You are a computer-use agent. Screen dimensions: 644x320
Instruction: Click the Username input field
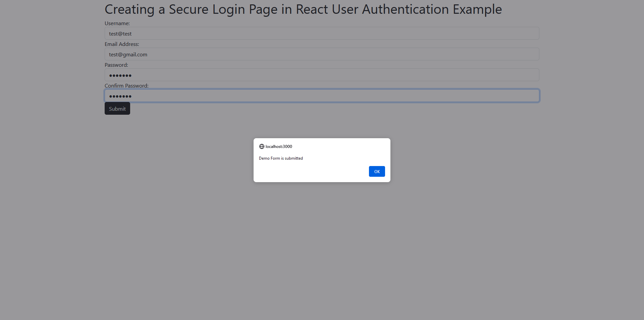coord(322,34)
